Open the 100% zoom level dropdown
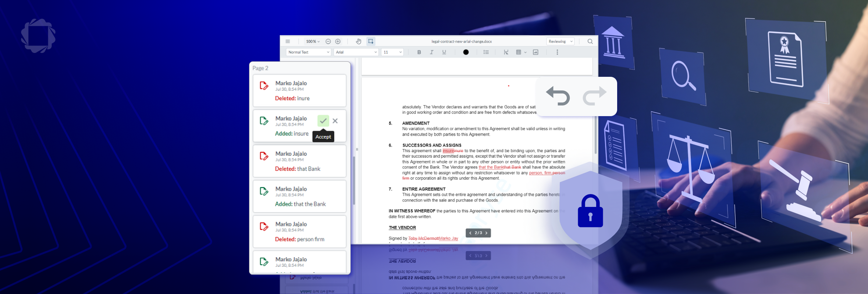 point(313,42)
